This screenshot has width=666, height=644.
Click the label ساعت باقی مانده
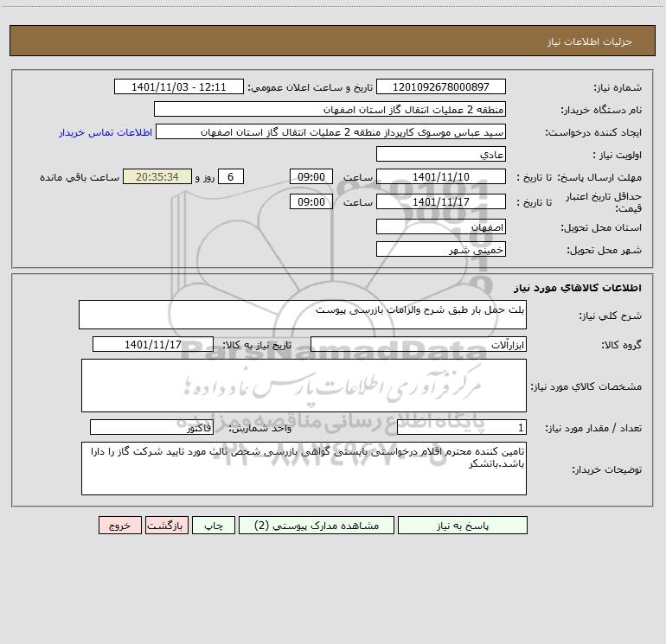pos(80,177)
